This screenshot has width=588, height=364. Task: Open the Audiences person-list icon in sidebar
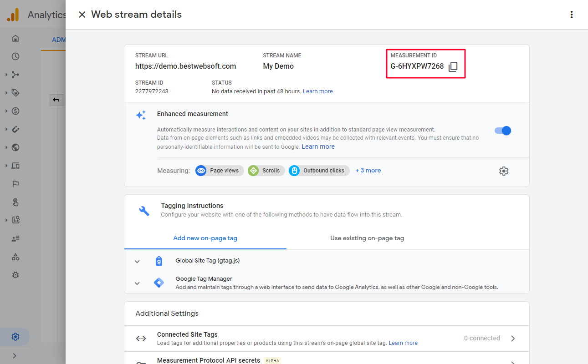coord(15,238)
